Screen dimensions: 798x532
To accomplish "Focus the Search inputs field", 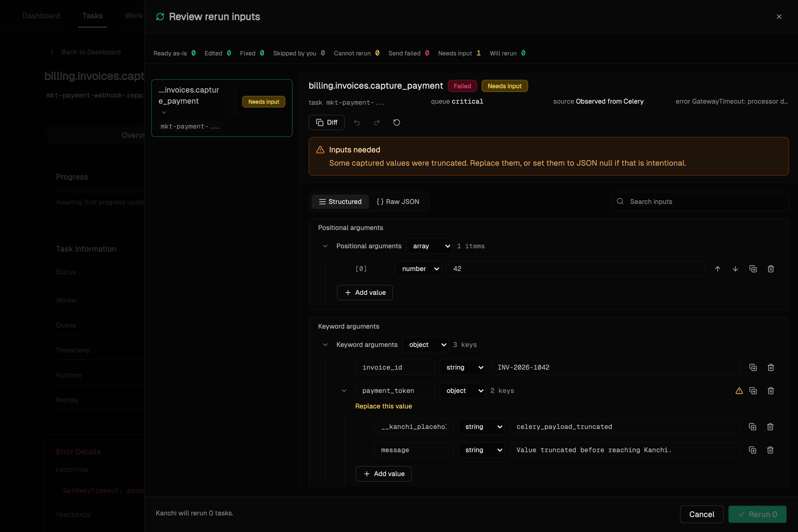I will [700, 201].
